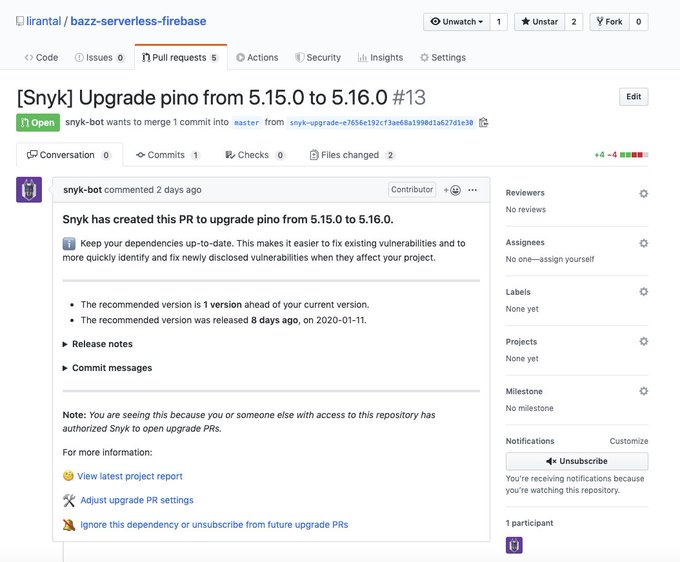The width and height of the screenshot is (680, 562).
Task: Select the Checks tab
Action: point(255,155)
